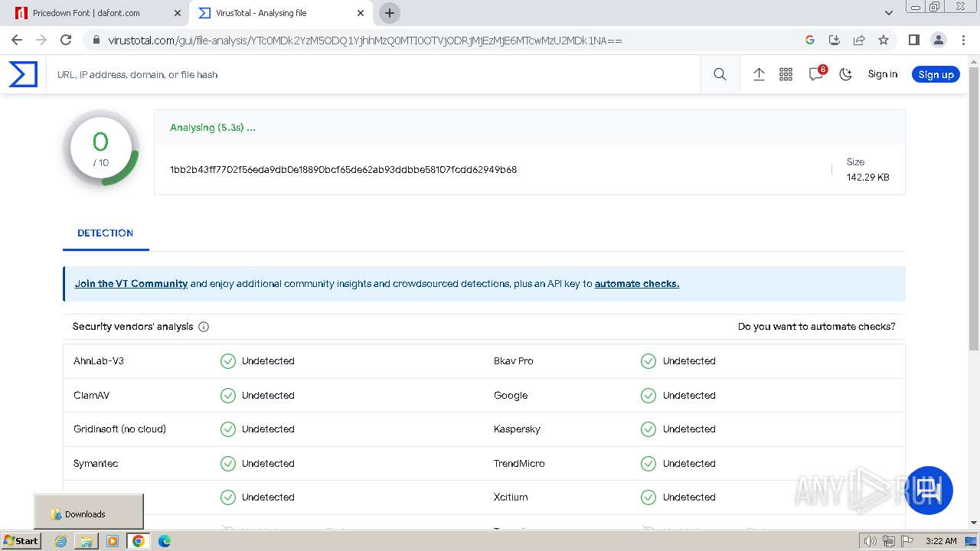
Task: Open a new browser tab
Action: [390, 13]
